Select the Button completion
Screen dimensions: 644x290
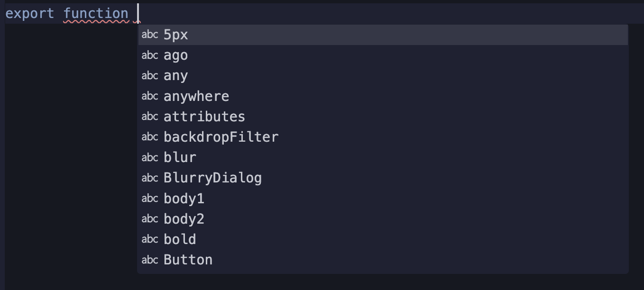pyautogui.click(x=188, y=259)
